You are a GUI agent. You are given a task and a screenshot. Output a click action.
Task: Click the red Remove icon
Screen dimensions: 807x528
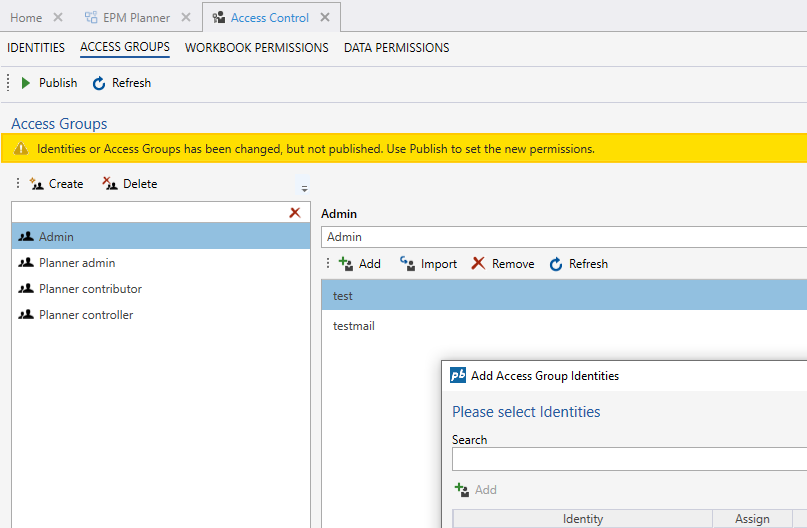(x=479, y=264)
